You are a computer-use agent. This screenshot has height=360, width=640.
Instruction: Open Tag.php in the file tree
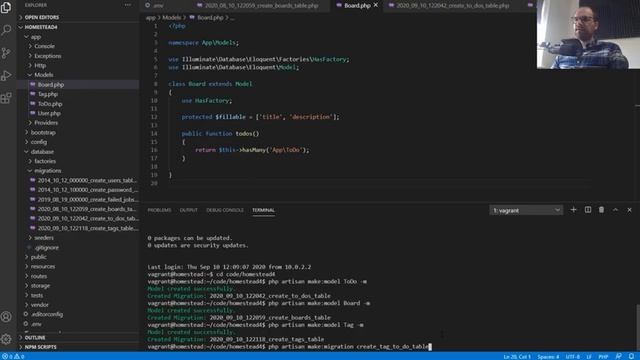78,94
